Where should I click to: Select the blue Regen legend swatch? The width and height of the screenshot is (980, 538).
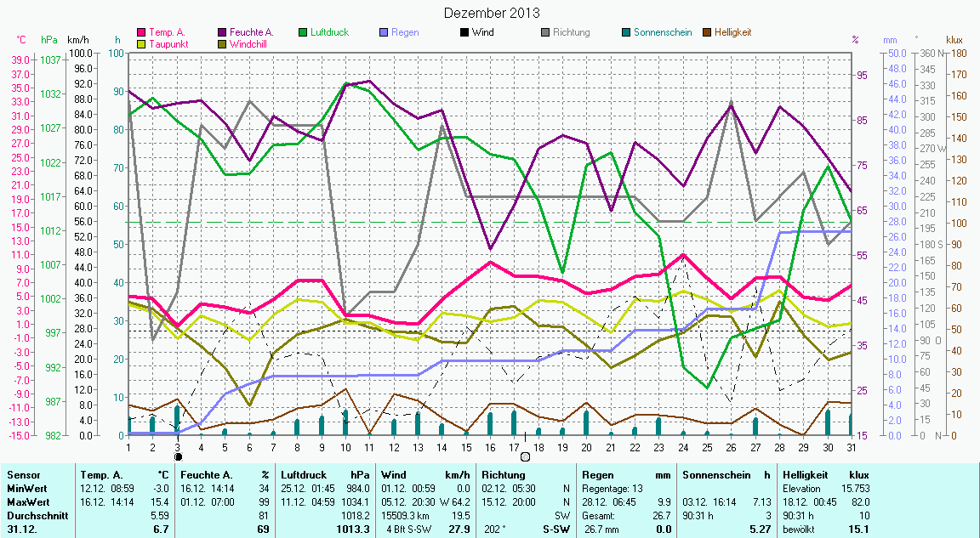pyautogui.click(x=385, y=32)
